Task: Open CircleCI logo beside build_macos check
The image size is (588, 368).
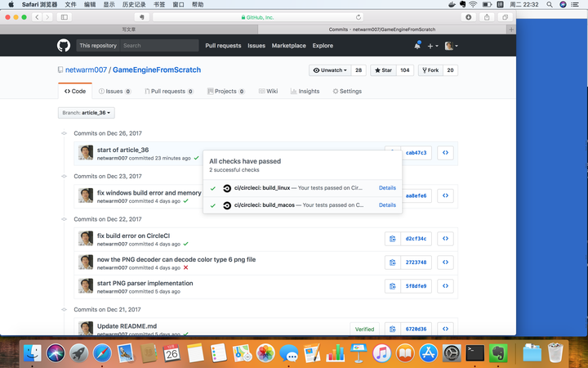Action: (227, 205)
